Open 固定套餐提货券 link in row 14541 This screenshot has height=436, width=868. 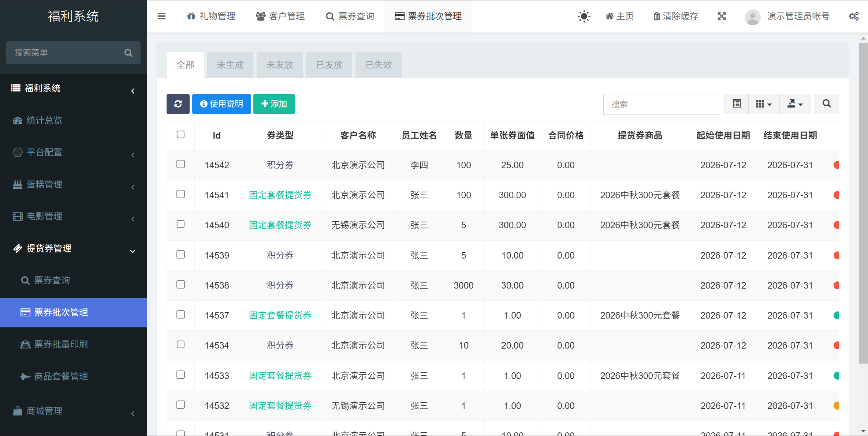pyautogui.click(x=280, y=195)
